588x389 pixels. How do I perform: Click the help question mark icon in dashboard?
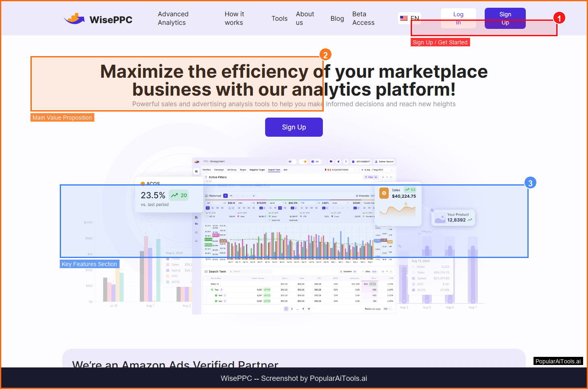coord(346,162)
